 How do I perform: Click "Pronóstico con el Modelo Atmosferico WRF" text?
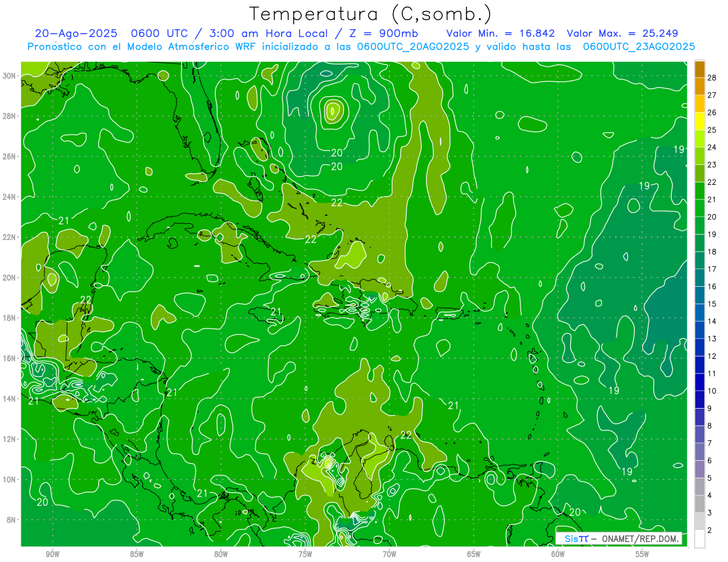click(x=142, y=47)
